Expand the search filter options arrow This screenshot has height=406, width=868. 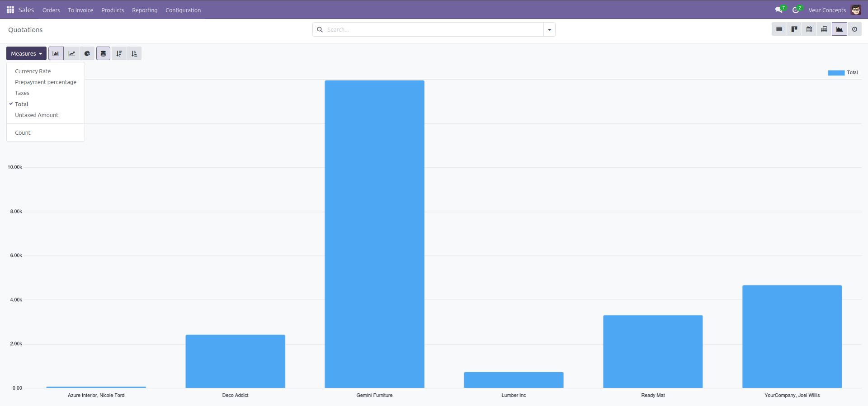coord(549,30)
